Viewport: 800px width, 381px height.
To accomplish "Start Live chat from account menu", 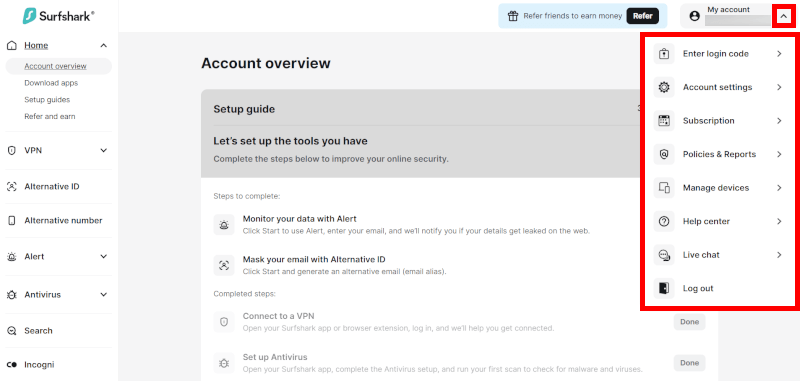I will tap(718, 255).
